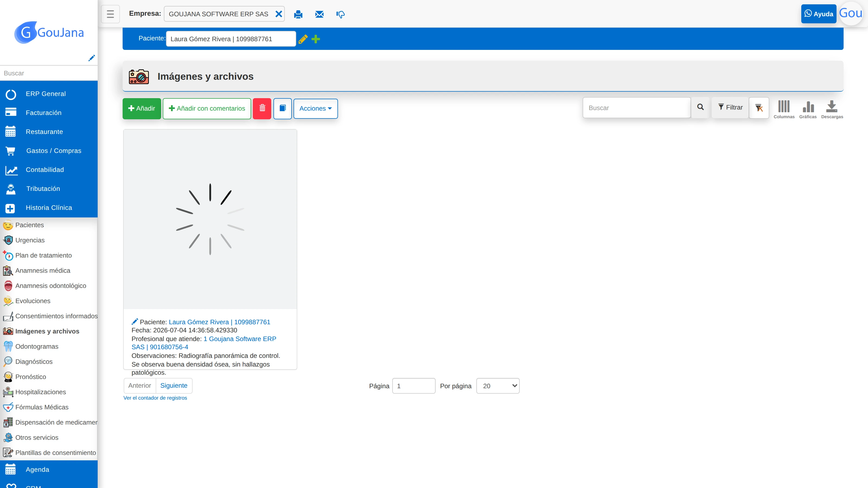The image size is (868, 488).
Task: Clear filters with the crossed funnel icon
Action: 759,108
